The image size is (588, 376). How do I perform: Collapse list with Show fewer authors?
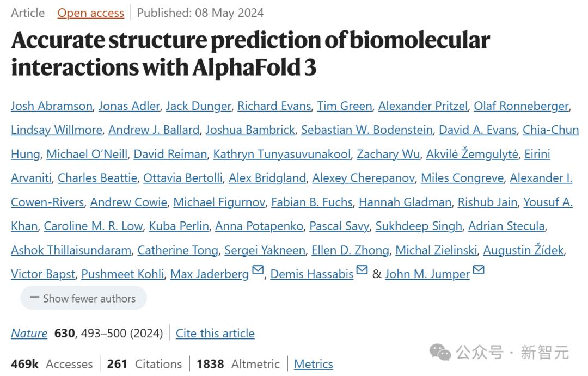click(x=83, y=298)
